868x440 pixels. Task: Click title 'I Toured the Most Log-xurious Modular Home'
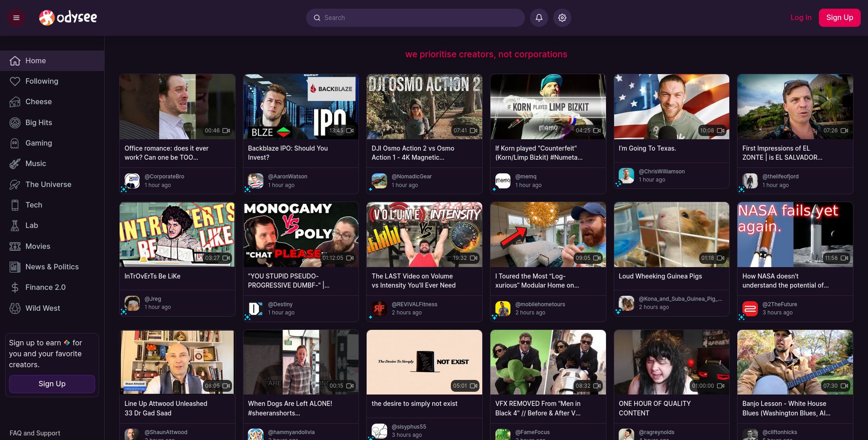(537, 281)
